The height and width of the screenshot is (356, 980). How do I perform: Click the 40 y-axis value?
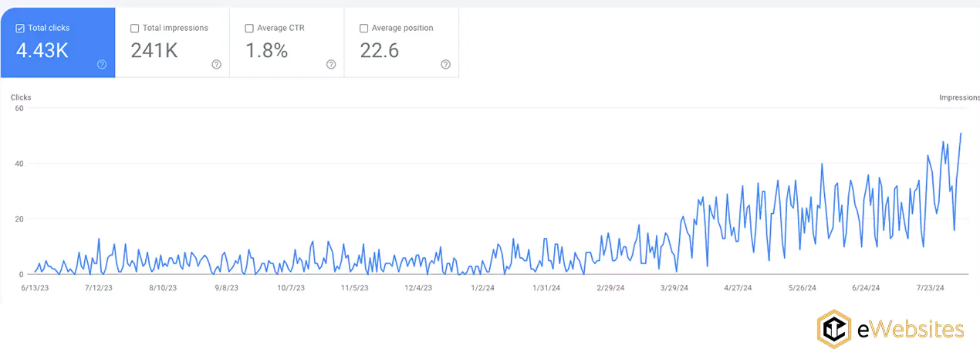20,163
